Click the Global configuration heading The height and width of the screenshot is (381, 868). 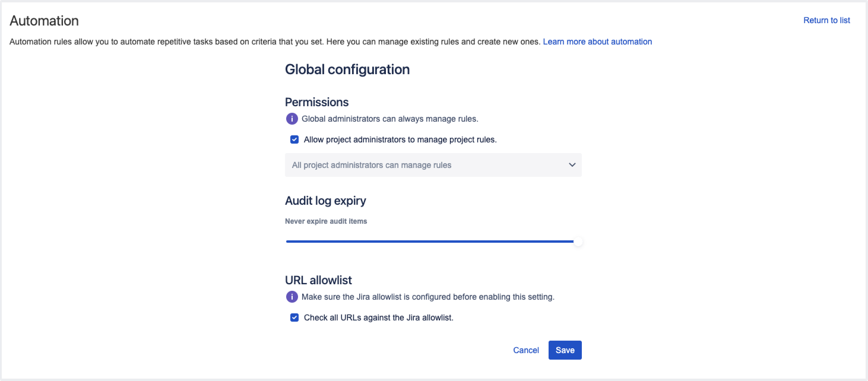(347, 69)
